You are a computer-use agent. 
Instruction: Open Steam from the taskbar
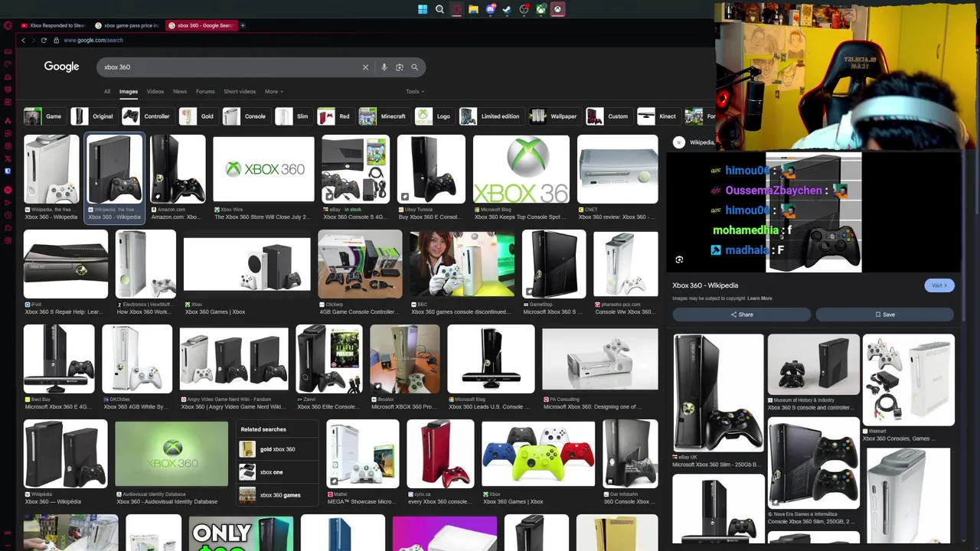(507, 9)
